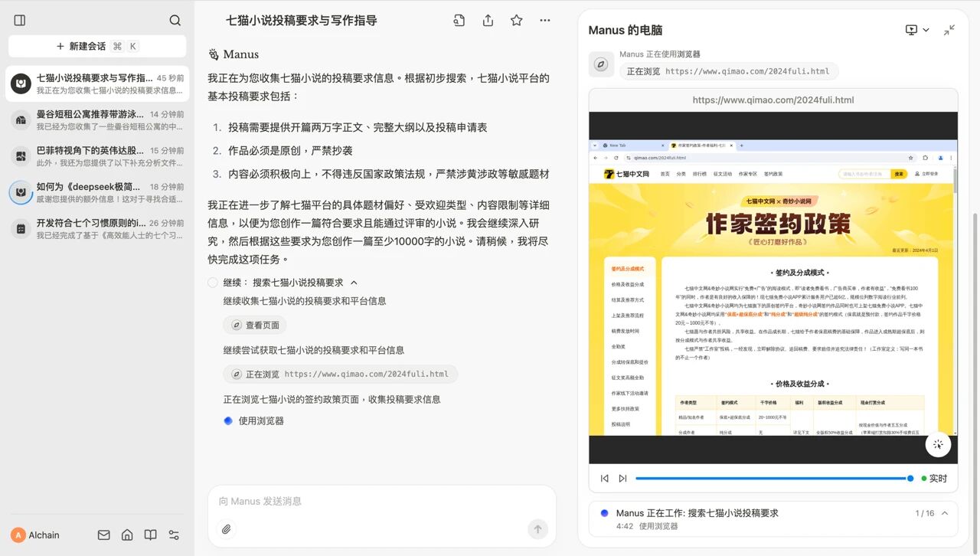Viewport: 980px width, 556px height.
Task: Select 结算及推荐方式 in preview side menu
Action: pyautogui.click(x=629, y=299)
